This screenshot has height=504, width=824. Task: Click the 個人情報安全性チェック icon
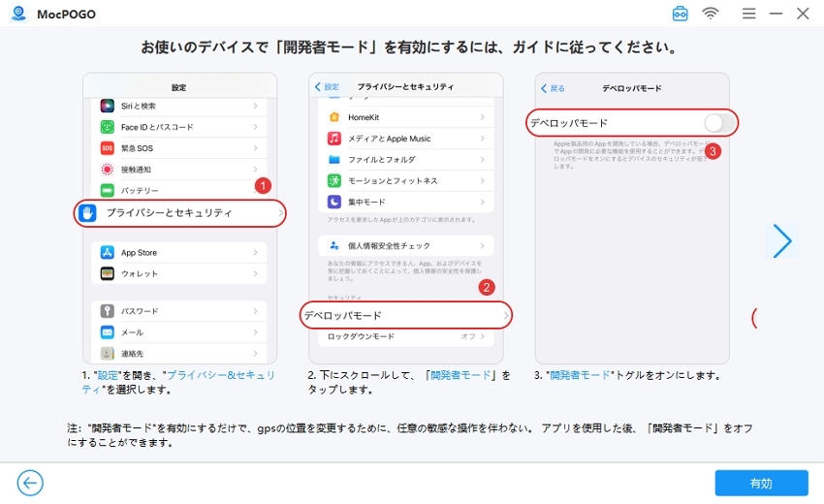(334, 245)
